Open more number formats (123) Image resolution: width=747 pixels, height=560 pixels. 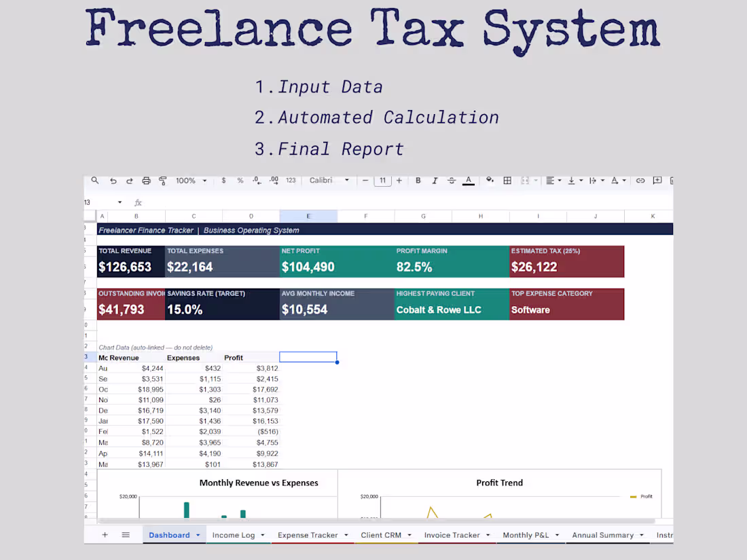pyautogui.click(x=291, y=181)
